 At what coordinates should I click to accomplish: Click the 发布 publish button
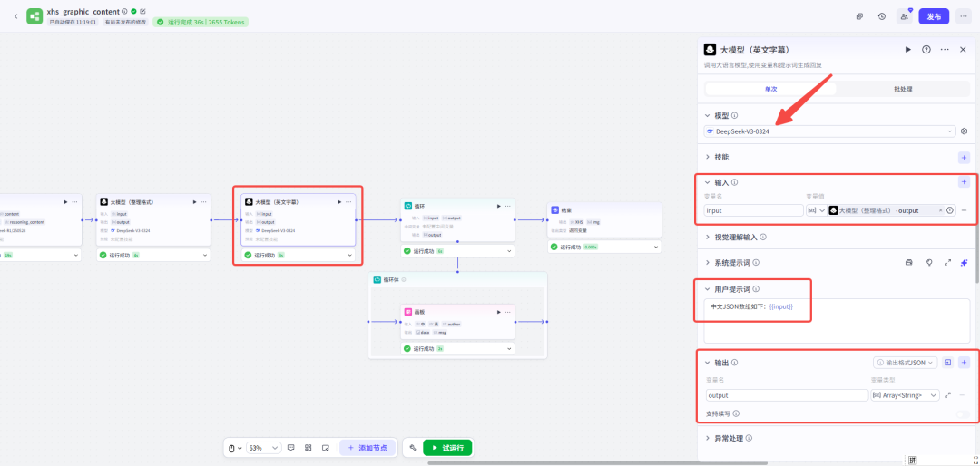pos(934,17)
